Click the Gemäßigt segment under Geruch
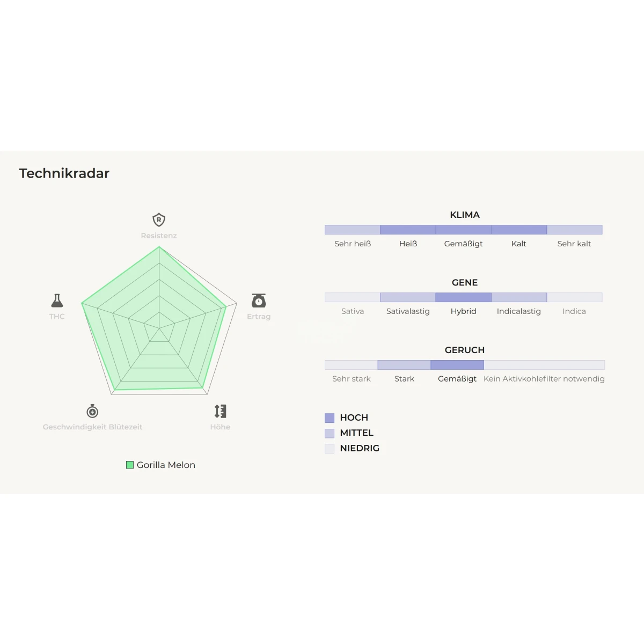This screenshot has width=644, height=644. (x=457, y=365)
